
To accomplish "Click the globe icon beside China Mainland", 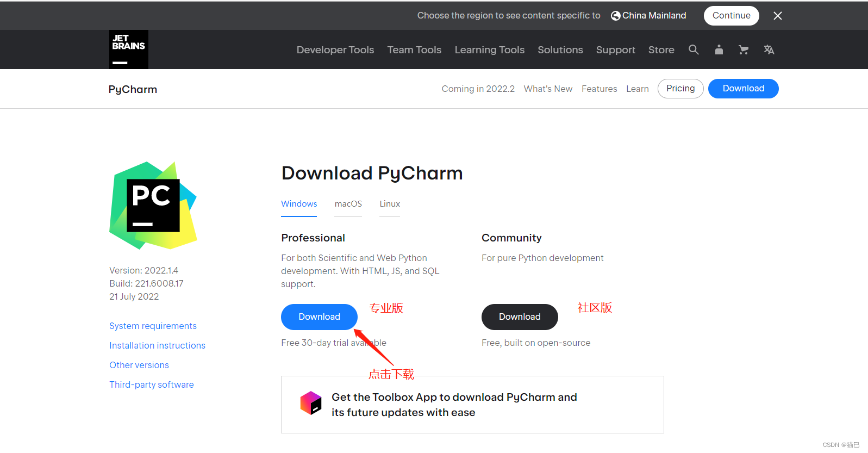I will click(x=616, y=16).
